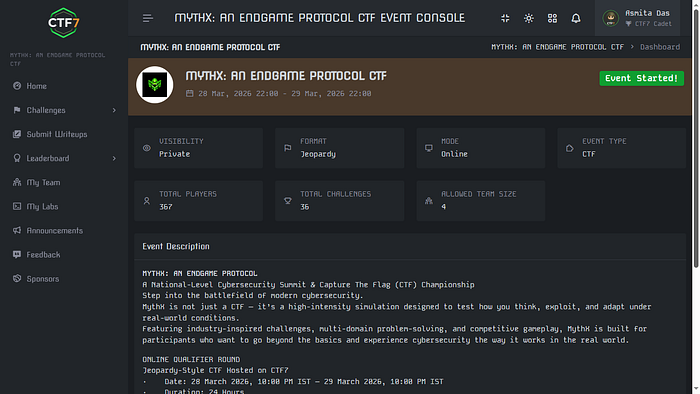Click Asmita Das profile avatar
Screen dimensions: 700x394
610,18
